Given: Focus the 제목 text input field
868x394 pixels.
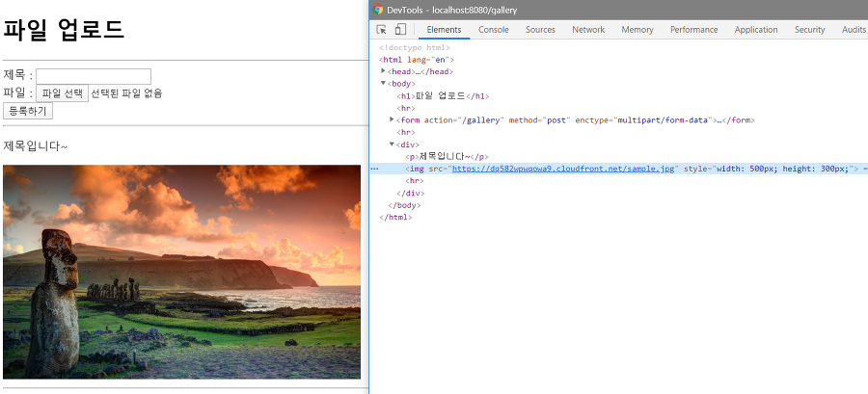Looking at the screenshot, I should point(94,76).
